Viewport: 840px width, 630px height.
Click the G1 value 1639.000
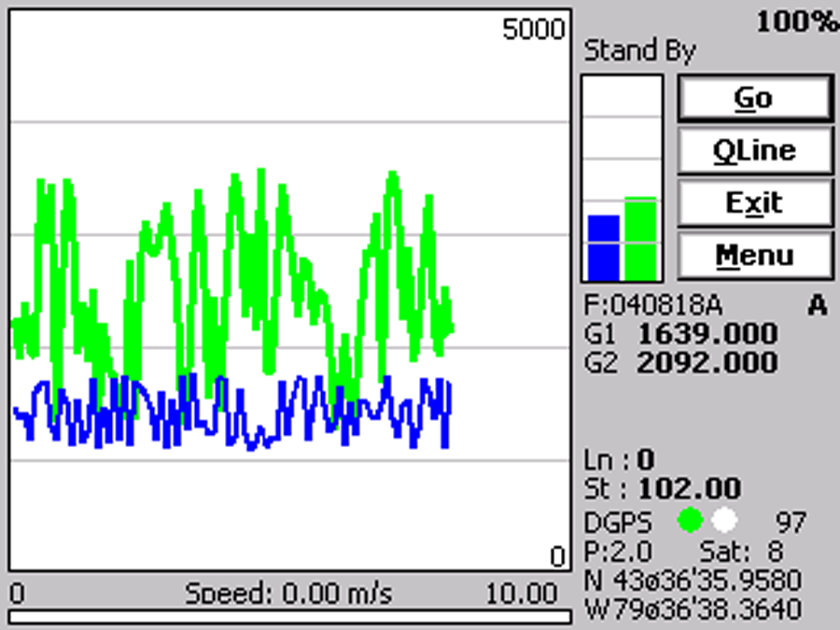(x=707, y=333)
